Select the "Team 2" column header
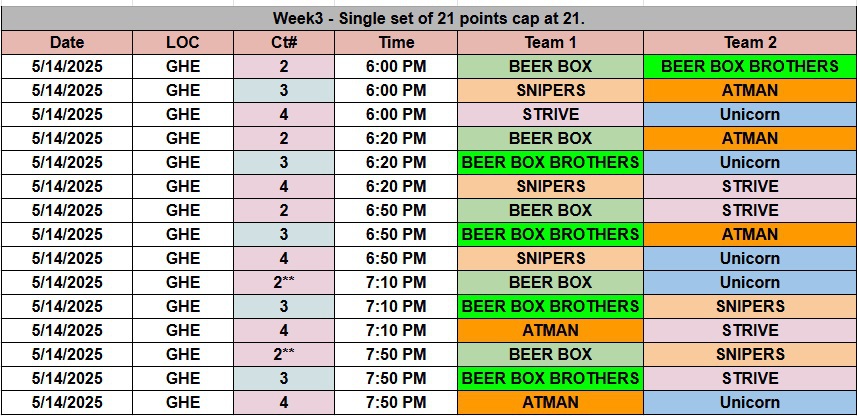The height and width of the screenshot is (416, 857). pyautogui.click(x=749, y=43)
